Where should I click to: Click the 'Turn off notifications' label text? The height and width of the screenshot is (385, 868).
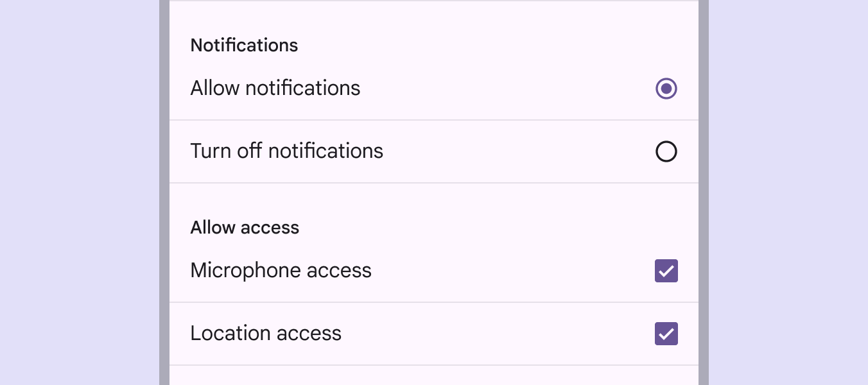(x=286, y=151)
